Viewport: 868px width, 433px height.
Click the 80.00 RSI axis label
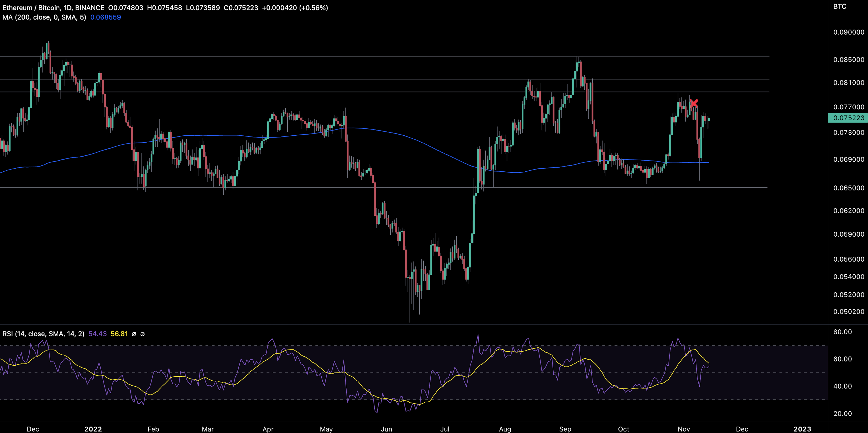(842, 332)
